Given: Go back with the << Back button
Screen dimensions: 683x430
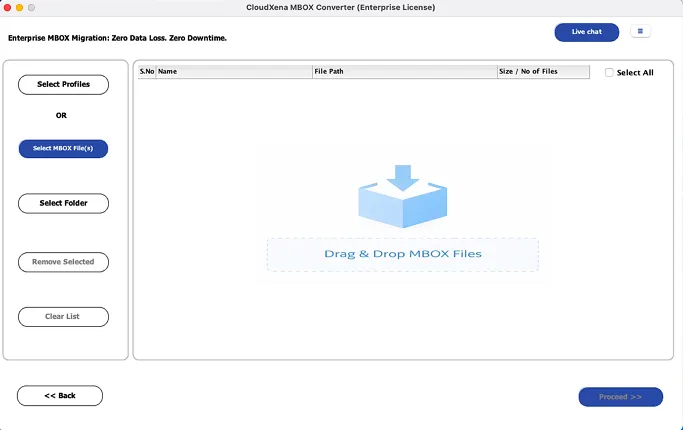Looking at the screenshot, I should [x=60, y=396].
